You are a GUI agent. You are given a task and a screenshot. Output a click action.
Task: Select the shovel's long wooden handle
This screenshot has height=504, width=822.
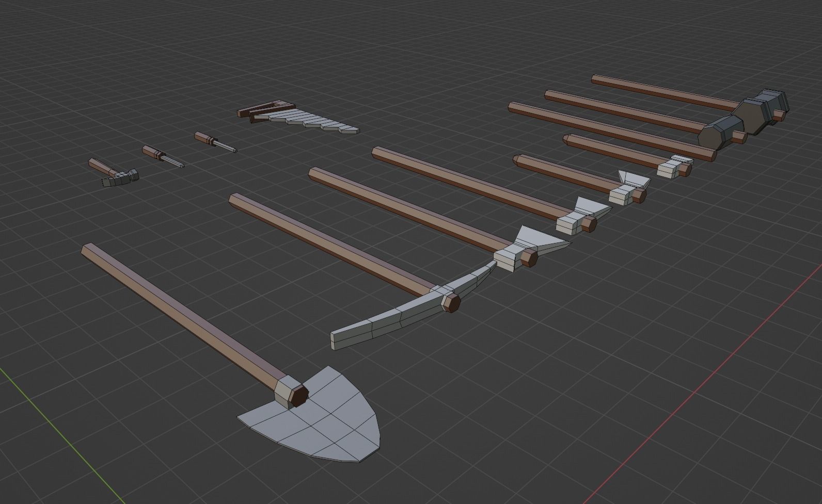click(186, 320)
